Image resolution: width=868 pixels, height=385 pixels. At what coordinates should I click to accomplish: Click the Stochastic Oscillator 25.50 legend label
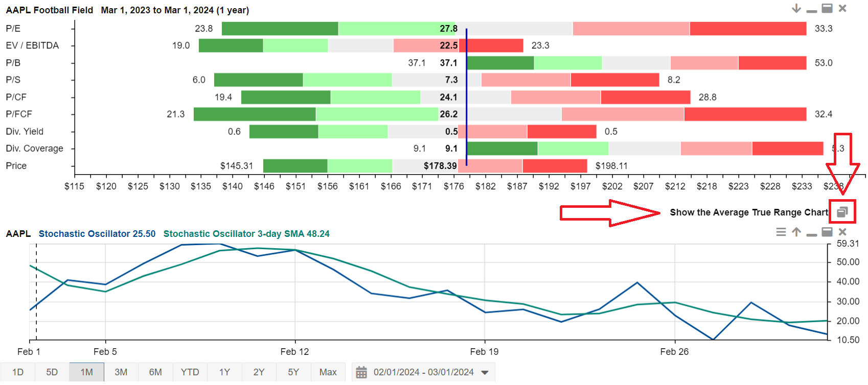(x=97, y=234)
